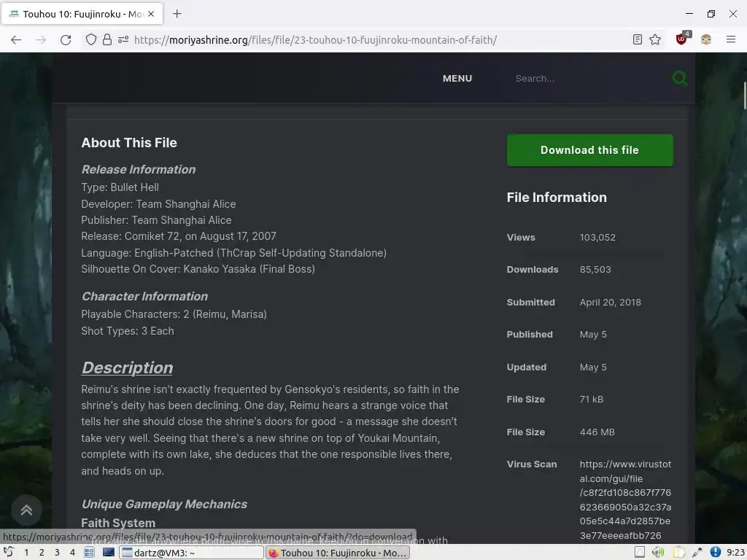Select the Touhou 10 Firefox taskbar entry

click(x=337, y=553)
